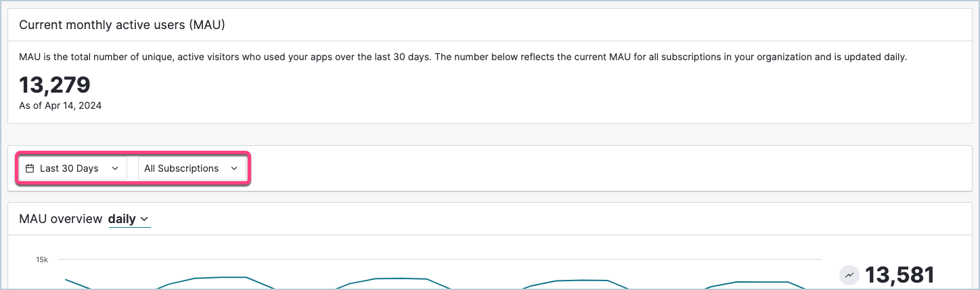Select the Current monthly active users heading

122,25
